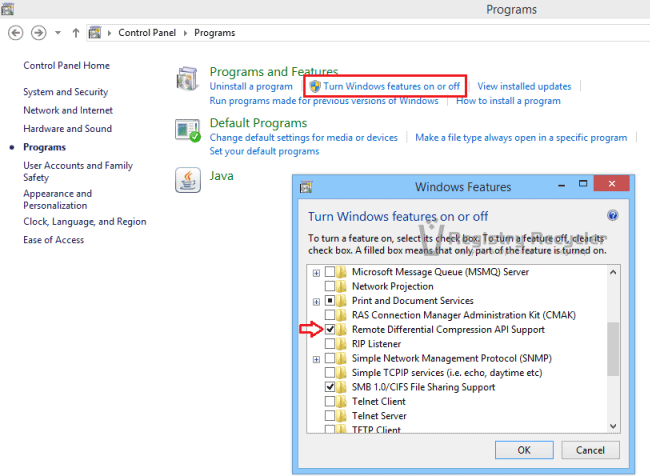650x476 pixels.
Task: Select the SMB 1.0/CIFS File Sharing Support label
Action: click(x=423, y=387)
